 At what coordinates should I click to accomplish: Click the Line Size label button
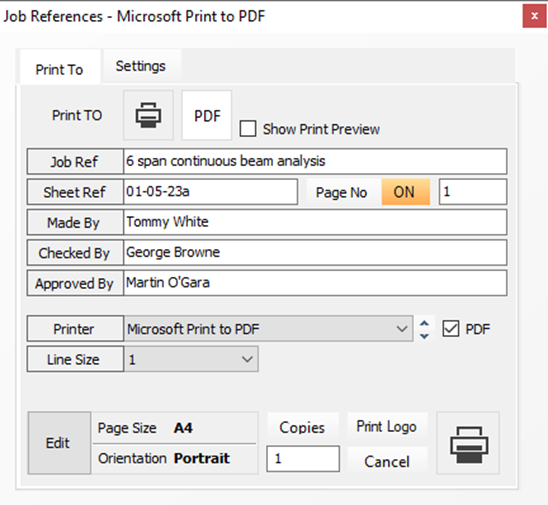(75, 359)
